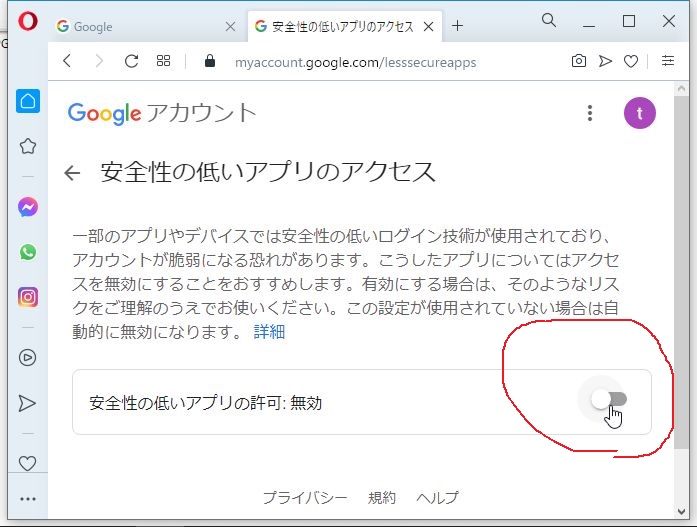Image resolution: width=697 pixels, height=527 pixels.
Task: Click the address bar URL field
Action: coord(355,62)
